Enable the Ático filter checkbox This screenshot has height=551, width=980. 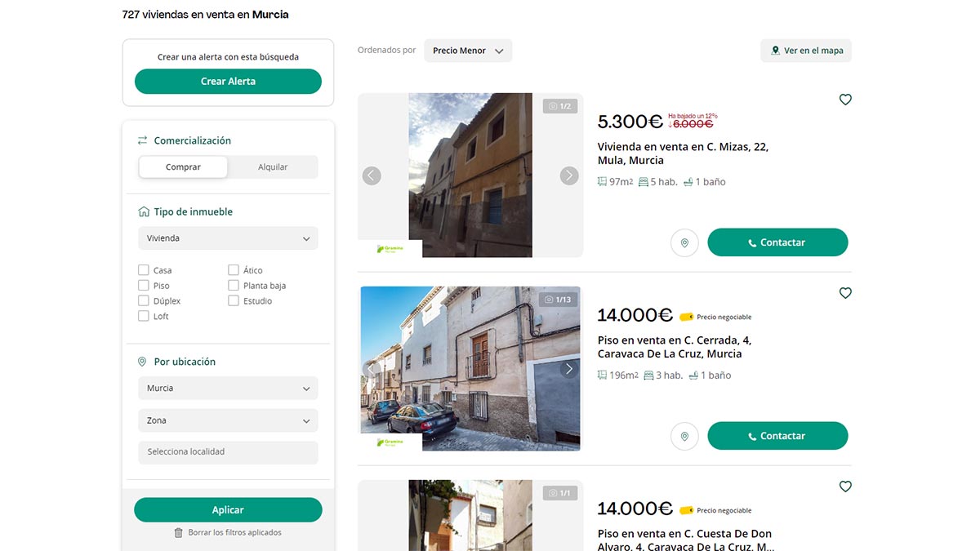coord(233,269)
